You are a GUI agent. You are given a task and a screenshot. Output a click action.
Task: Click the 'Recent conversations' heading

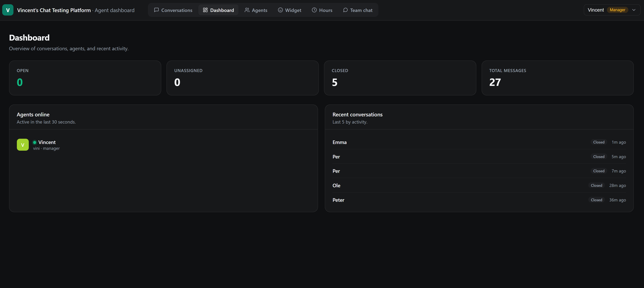point(357,115)
